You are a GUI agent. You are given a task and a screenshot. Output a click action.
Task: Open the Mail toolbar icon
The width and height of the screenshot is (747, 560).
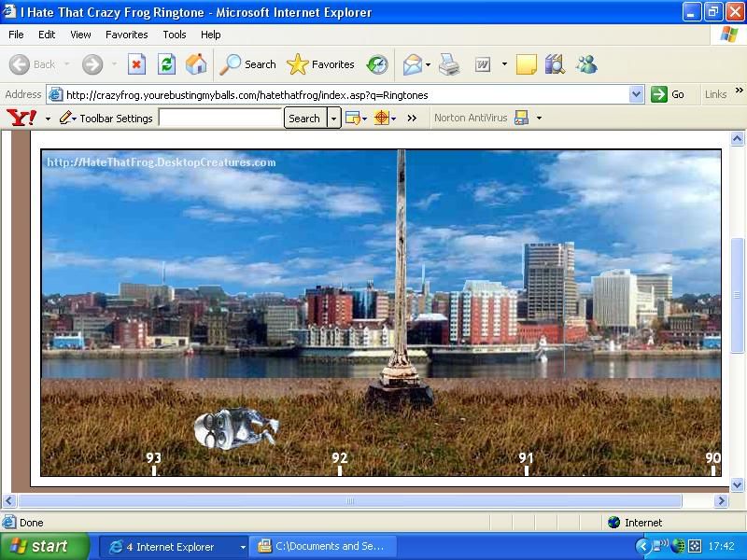(412, 64)
